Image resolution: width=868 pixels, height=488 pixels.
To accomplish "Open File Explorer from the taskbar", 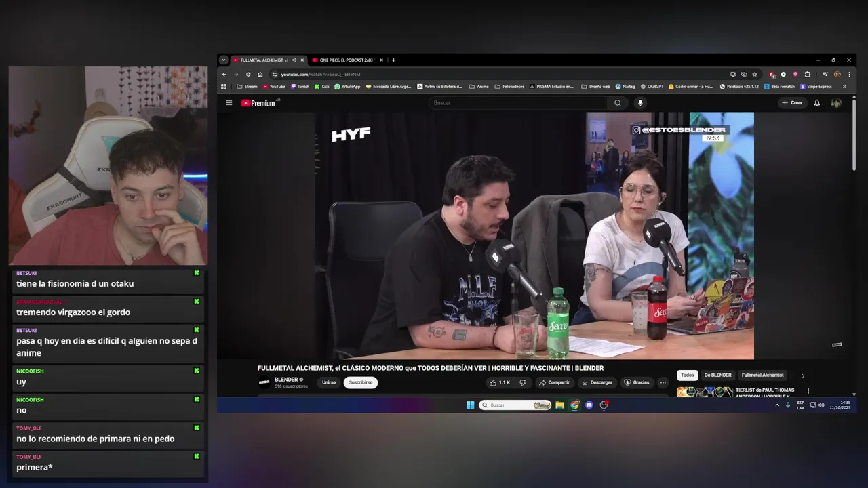I will tap(559, 405).
